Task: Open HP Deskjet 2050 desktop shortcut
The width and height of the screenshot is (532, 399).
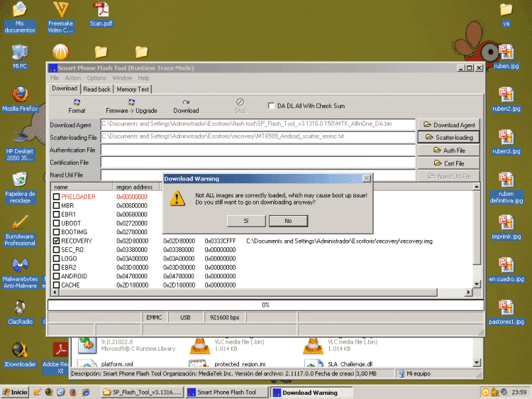Action: click(x=20, y=146)
